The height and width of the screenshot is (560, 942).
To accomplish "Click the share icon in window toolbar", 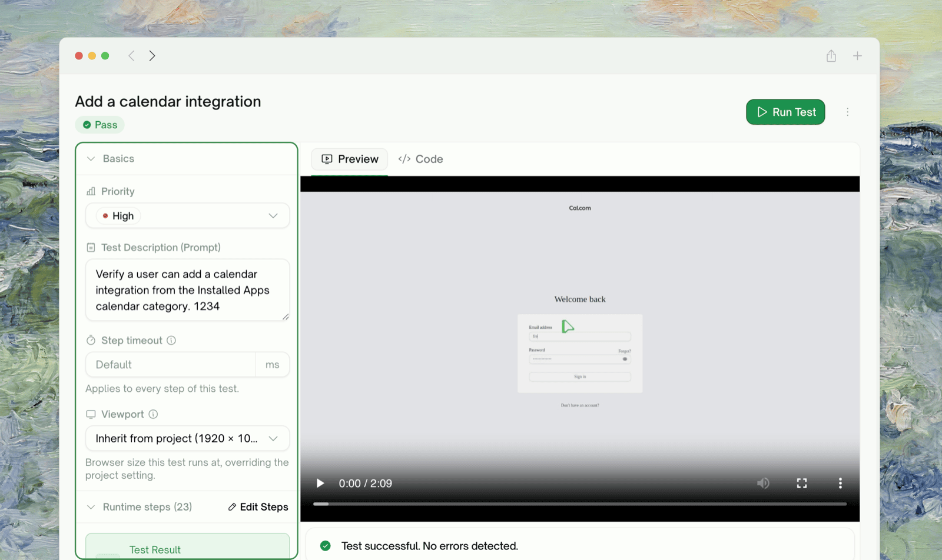I will (831, 56).
